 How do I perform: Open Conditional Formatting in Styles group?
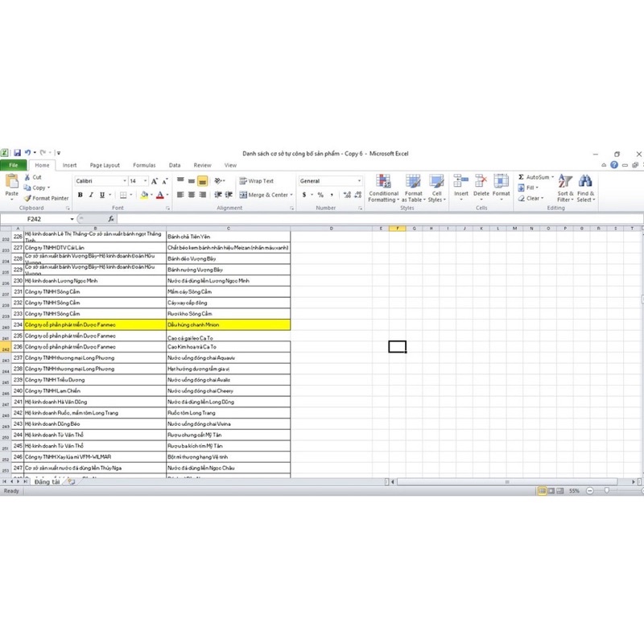pos(383,189)
